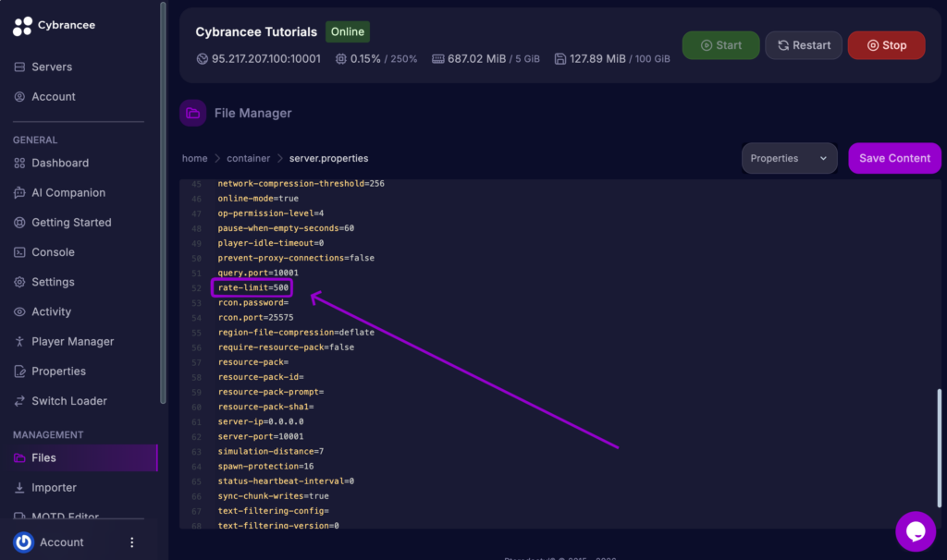Click the line sync-chunk-writes=true
947x560 pixels.
(273, 496)
